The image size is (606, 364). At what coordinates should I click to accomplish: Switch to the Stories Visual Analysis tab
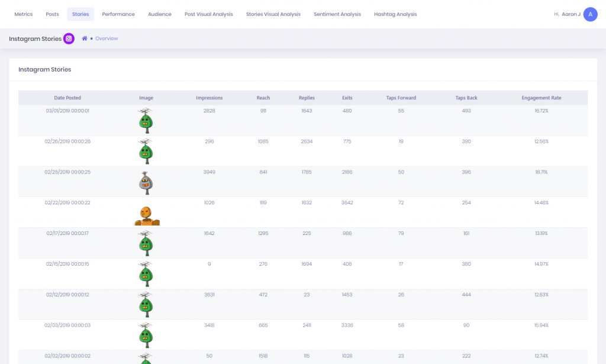tap(273, 14)
